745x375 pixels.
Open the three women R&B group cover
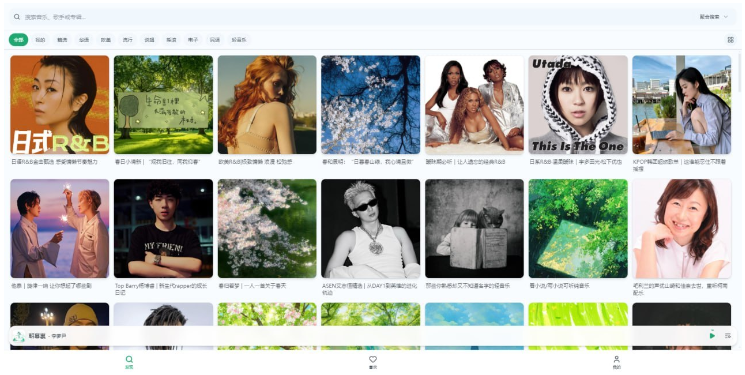474,105
